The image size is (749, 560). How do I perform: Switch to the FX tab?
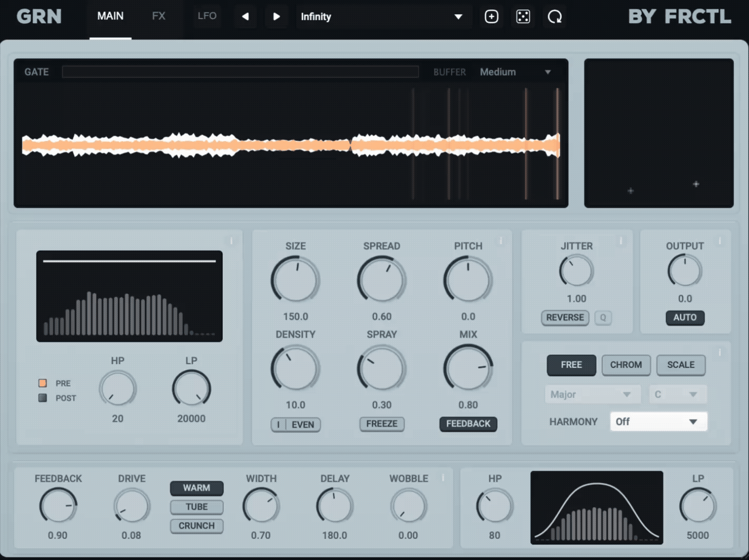pos(159,16)
